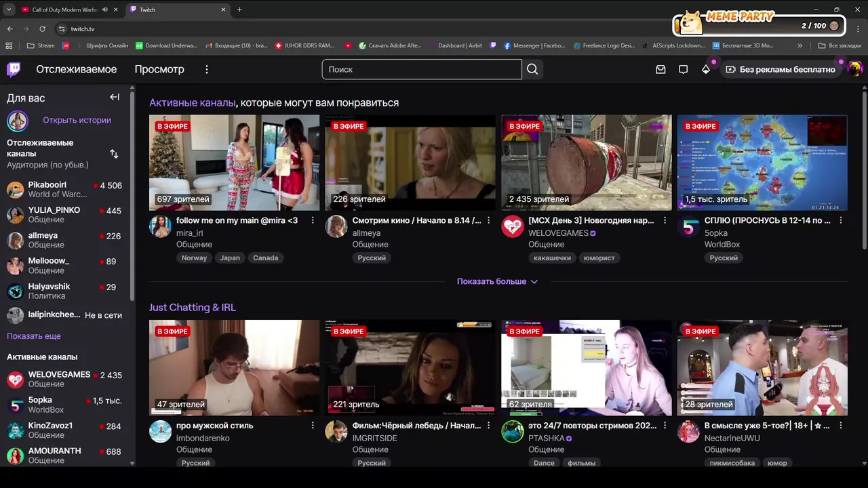Open Halyavshik in followed channels

64,291
